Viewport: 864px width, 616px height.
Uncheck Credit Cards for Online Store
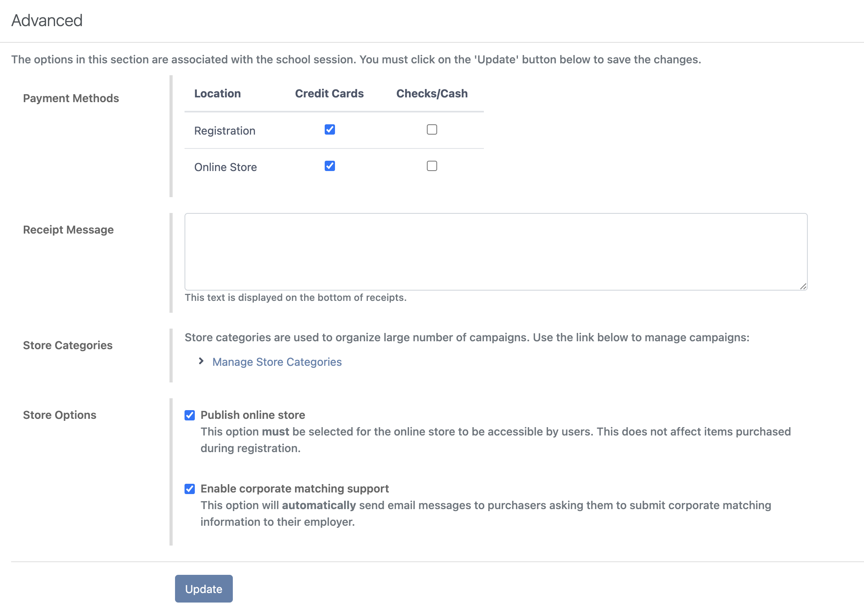point(329,166)
